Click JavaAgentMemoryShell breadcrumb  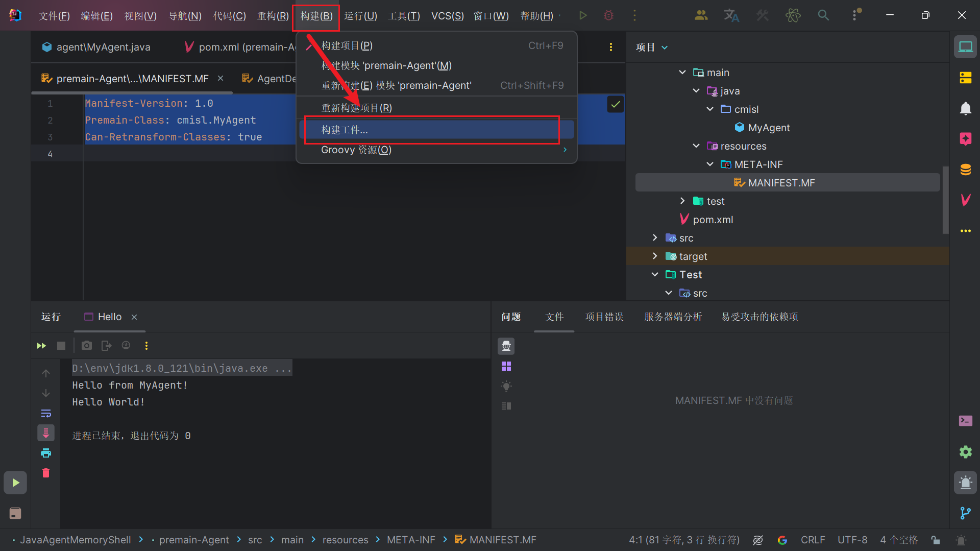coord(75,540)
